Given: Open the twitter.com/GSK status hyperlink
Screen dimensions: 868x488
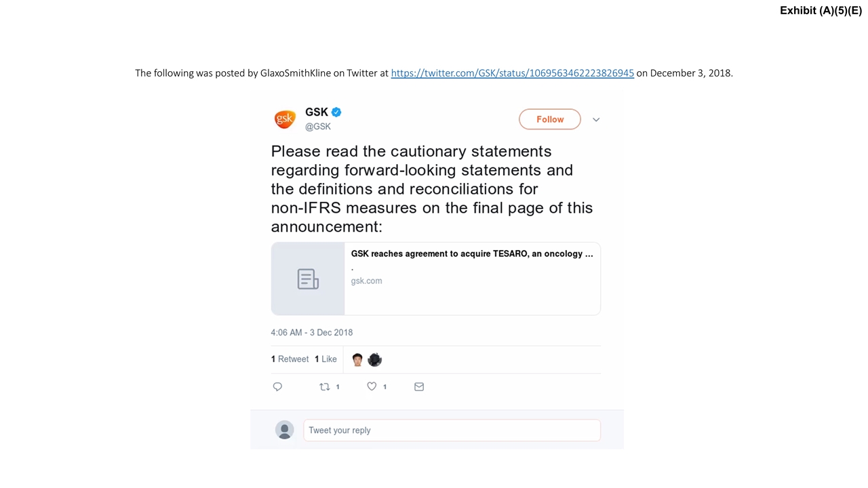Looking at the screenshot, I should [x=512, y=73].
